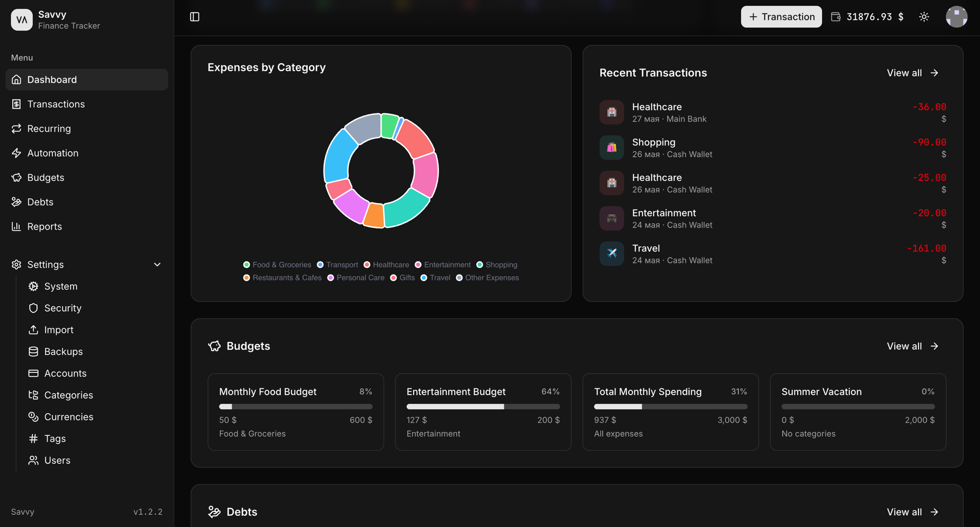Open the Entertainment Budget card

coord(483,412)
